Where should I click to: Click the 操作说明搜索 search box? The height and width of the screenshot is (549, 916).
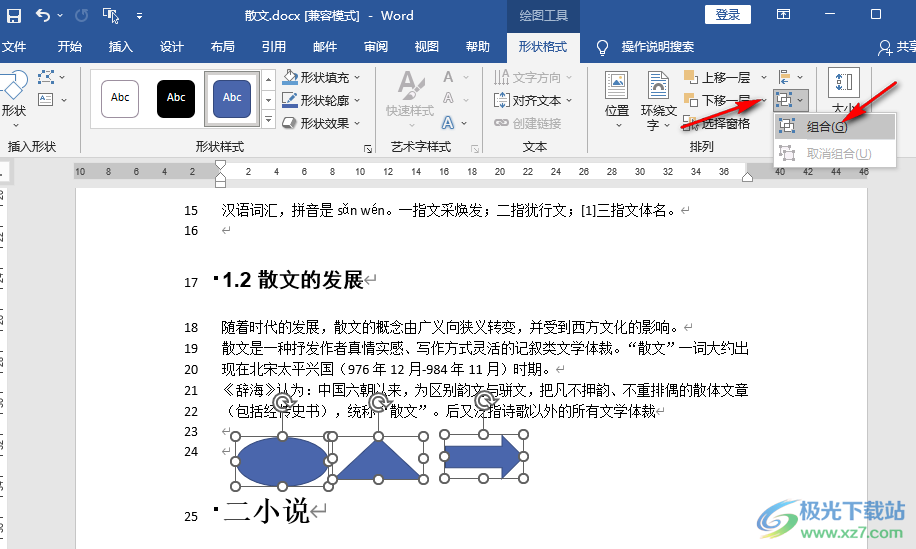coord(657,47)
